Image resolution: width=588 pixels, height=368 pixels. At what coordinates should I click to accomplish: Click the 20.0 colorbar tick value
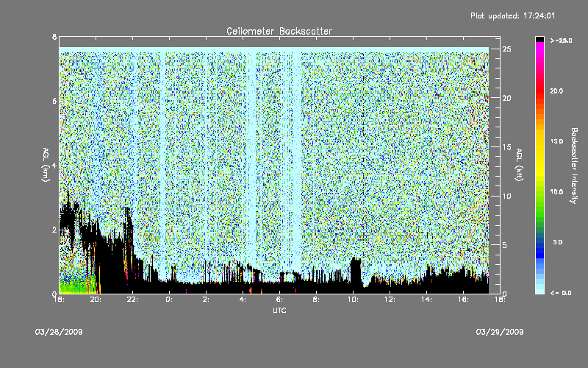(x=556, y=91)
